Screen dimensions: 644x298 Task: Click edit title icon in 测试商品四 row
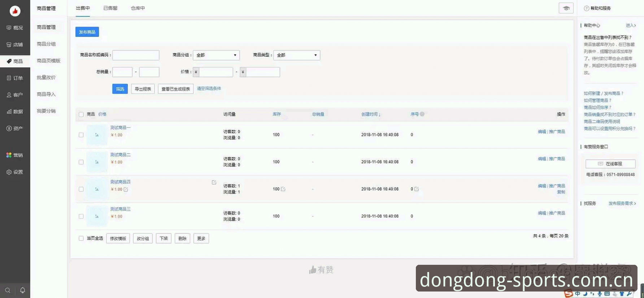tap(214, 183)
